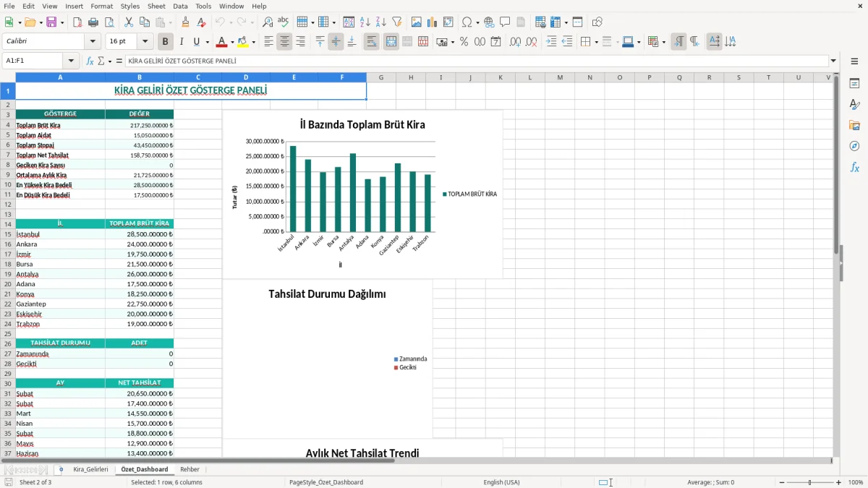Open the sidebar Navigator
The height and width of the screenshot is (488, 868).
855,146
